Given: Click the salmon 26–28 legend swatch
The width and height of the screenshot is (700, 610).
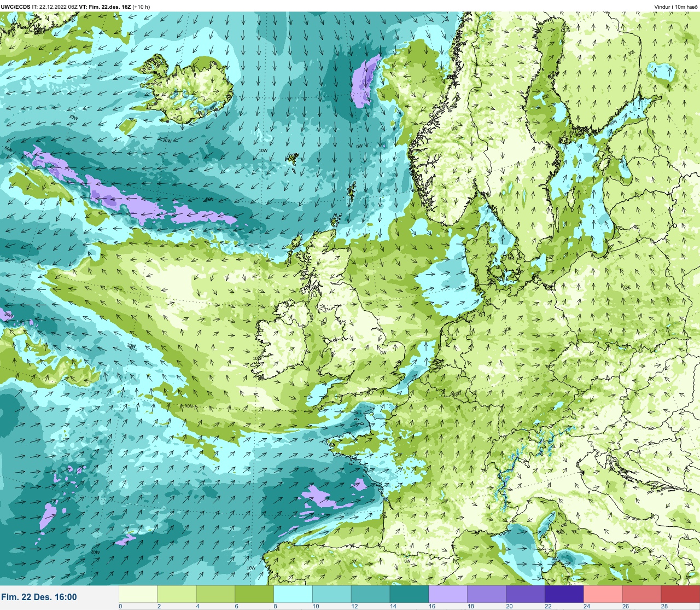Looking at the screenshot, I should coord(641,594).
